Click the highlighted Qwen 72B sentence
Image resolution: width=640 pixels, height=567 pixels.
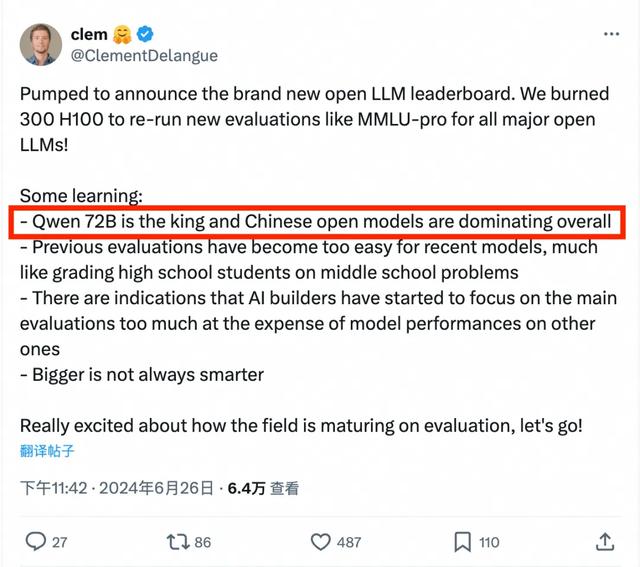click(x=317, y=222)
